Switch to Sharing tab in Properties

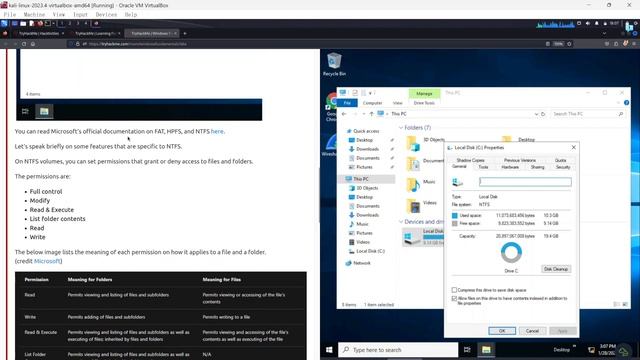pos(537,167)
